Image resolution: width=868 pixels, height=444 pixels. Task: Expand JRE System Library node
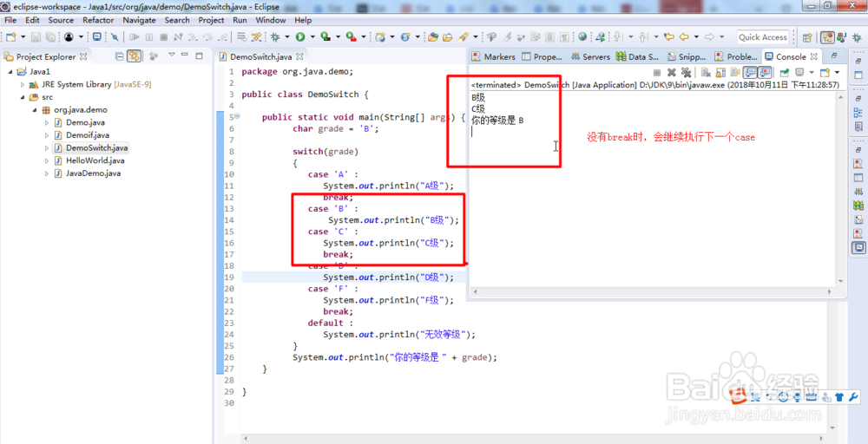[23, 85]
